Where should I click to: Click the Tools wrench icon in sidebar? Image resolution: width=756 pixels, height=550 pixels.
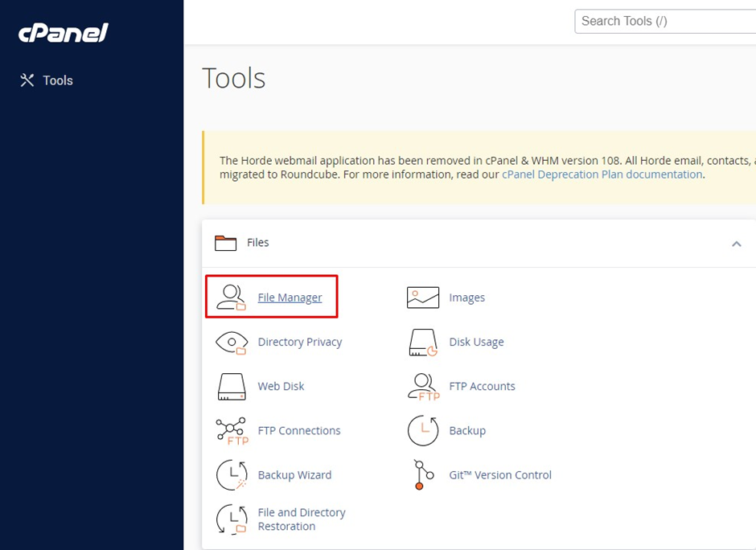click(27, 80)
